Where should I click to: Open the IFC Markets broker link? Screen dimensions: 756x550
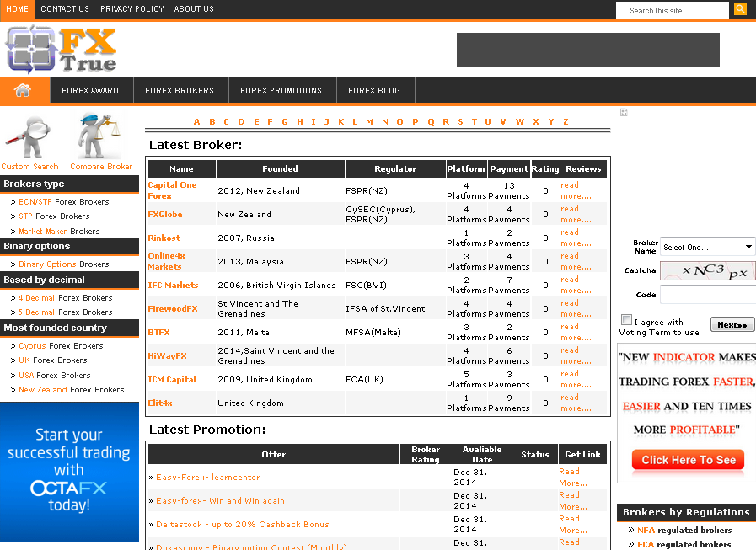173,285
